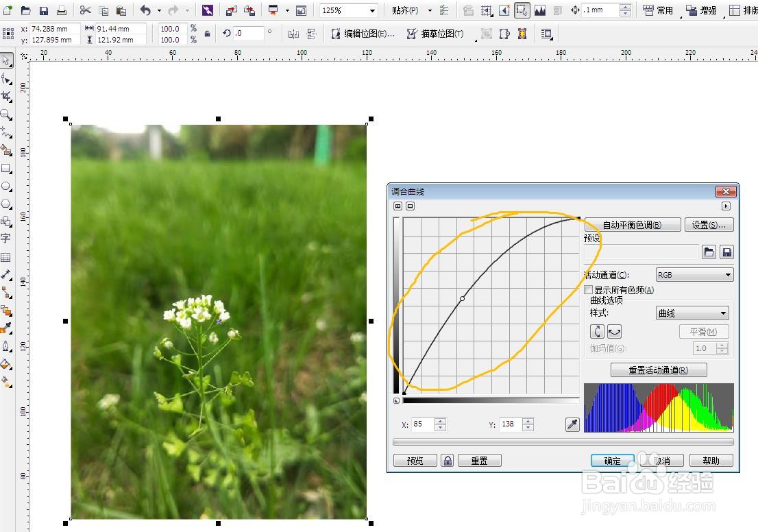
Task: Click the Export icon in the toolbar
Action: (x=249, y=10)
